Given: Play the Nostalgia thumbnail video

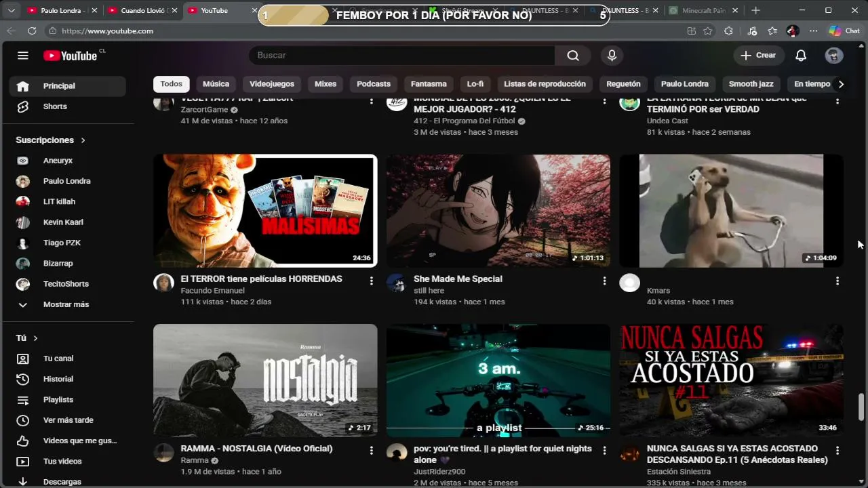Looking at the screenshot, I should coord(265,380).
